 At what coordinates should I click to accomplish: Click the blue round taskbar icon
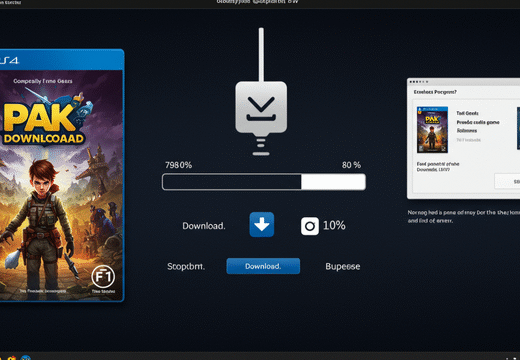coord(25,358)
